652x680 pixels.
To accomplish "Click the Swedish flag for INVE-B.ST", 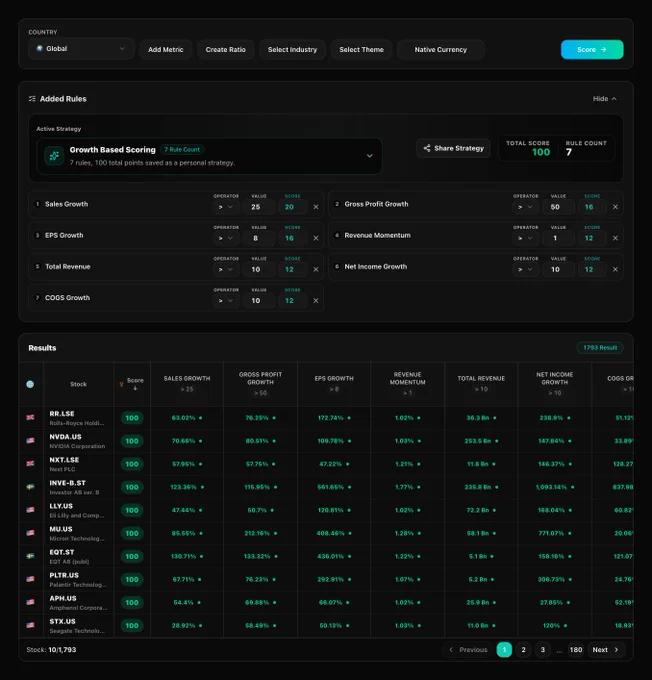I will (x=30, y=487).
